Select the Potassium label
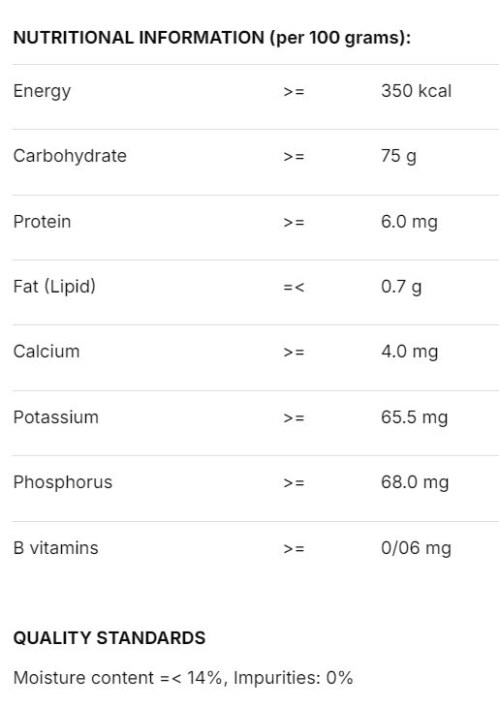The image size is (499, 707). coord(56,418)
